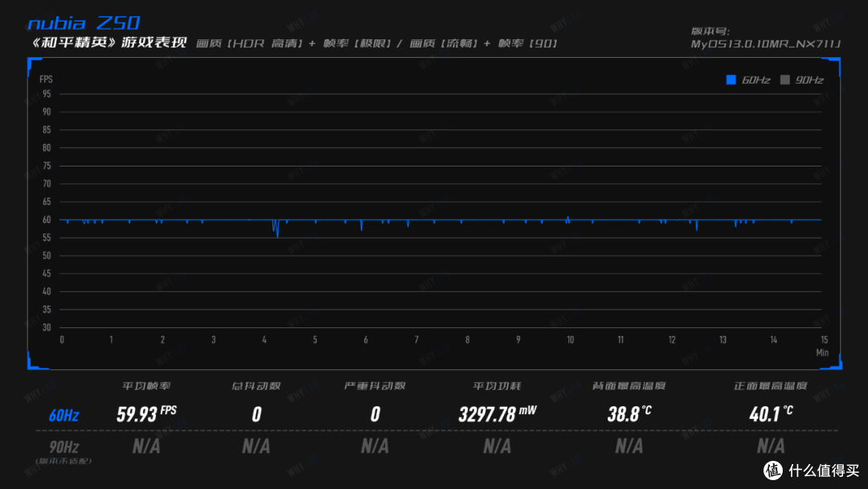
Task: Click the frame dip near minute 6
Action: 362,225
